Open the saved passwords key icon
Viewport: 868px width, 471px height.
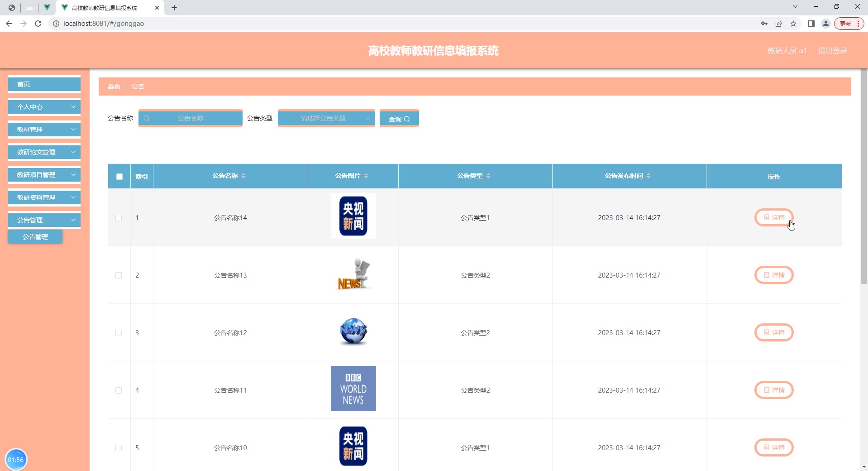[x=764, y=24]
